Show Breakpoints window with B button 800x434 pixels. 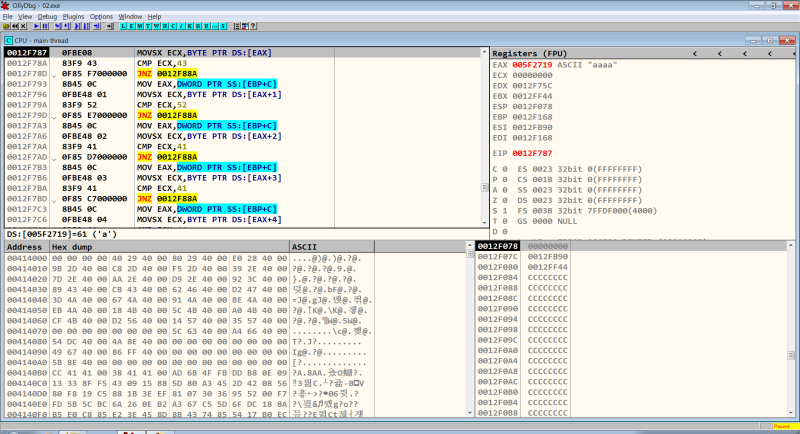pos(197,26)
